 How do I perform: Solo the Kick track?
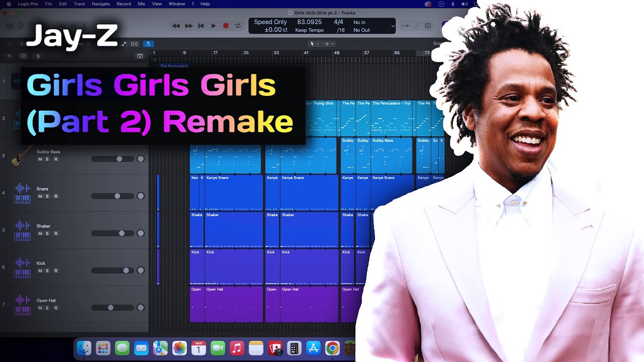click(47, 271)
